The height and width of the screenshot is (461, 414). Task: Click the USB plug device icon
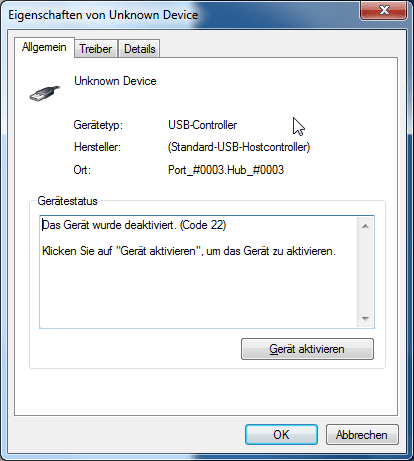[x=45, y=93]
